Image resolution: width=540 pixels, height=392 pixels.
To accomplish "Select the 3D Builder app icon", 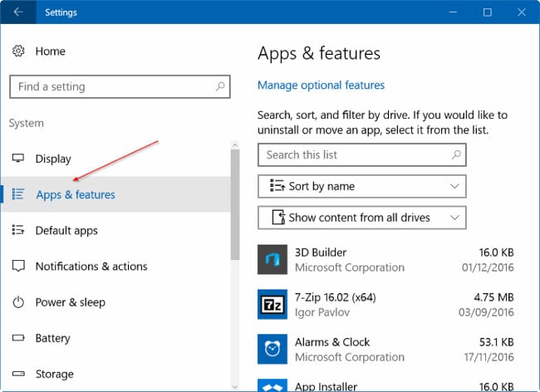I will pos(272,259).
